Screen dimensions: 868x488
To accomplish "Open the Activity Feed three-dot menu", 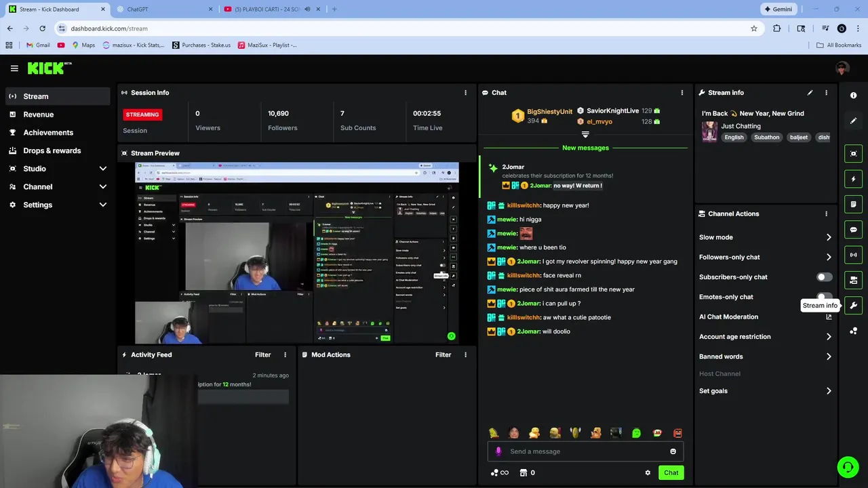I will coord(285,355).
